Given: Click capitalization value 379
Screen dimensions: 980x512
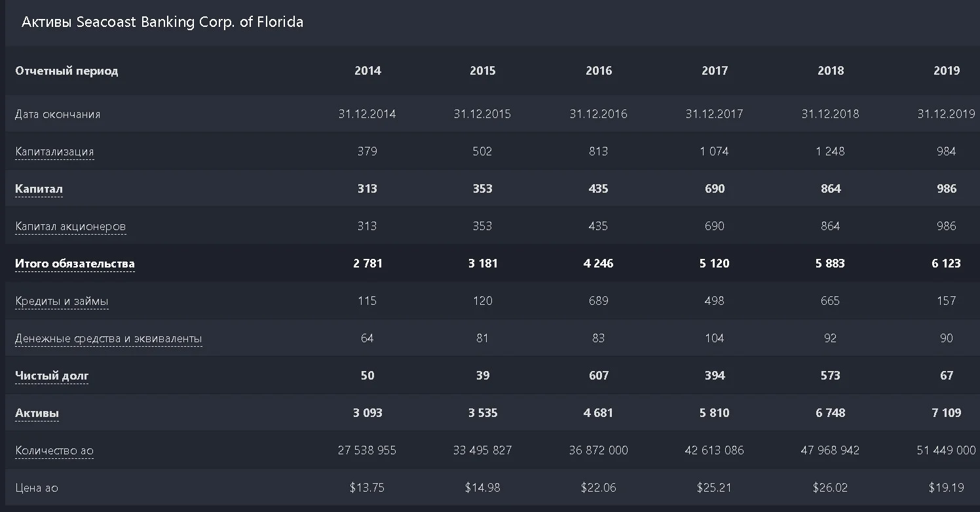Looking at the screenshot, I should point(367,151).
